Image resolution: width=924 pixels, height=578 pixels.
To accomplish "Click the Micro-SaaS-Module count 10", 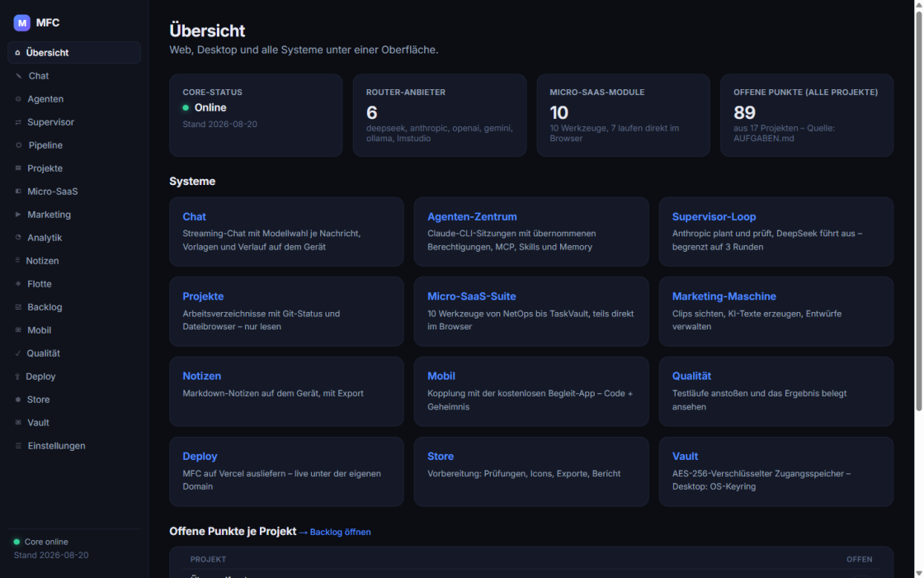I will 559,112.
